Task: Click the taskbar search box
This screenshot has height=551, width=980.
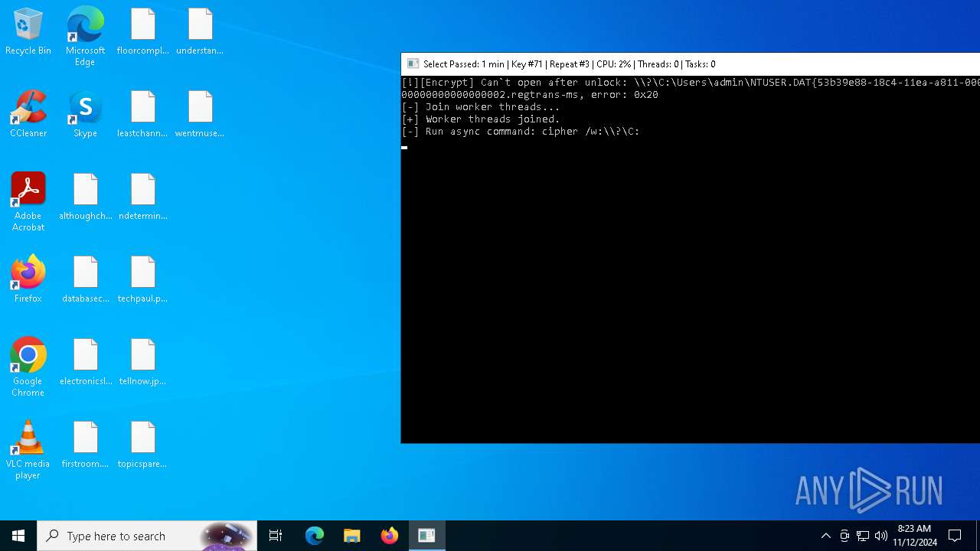Action: pyautogui.click(x=148, y=536)
